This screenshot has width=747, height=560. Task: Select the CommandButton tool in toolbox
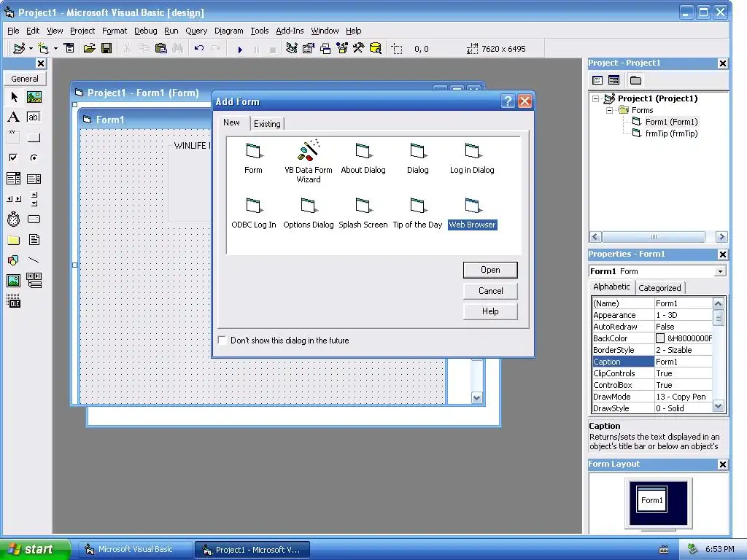[34, 138]
